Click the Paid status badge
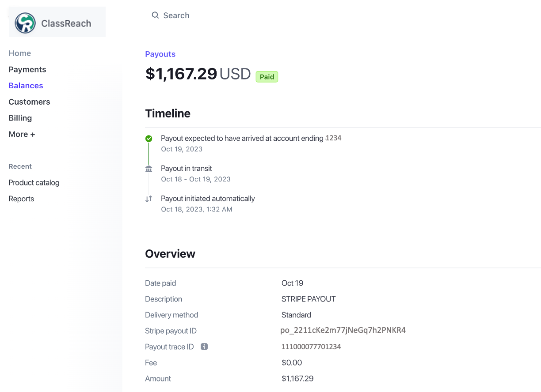541x392 pixels. tap(267, 76)
